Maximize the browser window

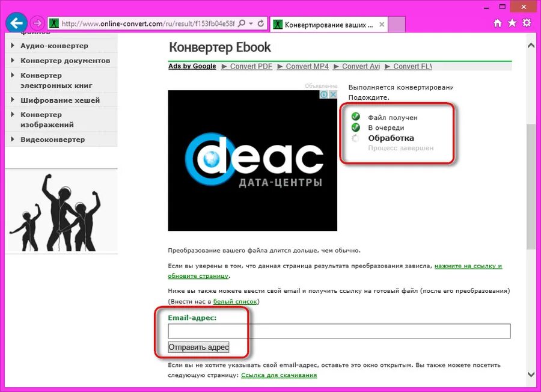(x=503, y=7)
